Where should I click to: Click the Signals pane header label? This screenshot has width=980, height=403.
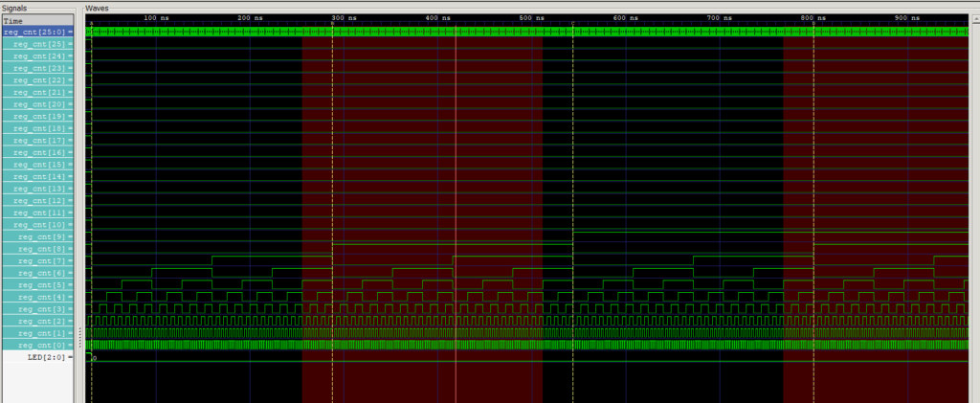pyautogui.click(x=13, y=8)
